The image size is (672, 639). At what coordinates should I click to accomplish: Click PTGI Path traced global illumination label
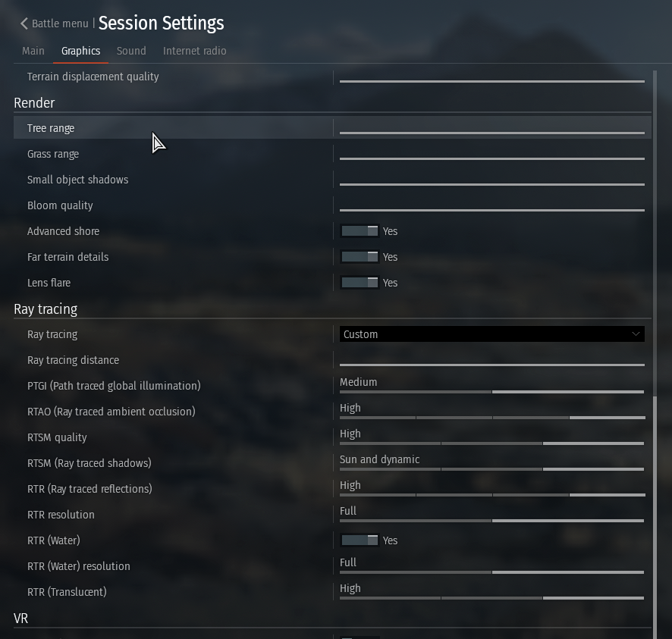click(x=114, y=386)
